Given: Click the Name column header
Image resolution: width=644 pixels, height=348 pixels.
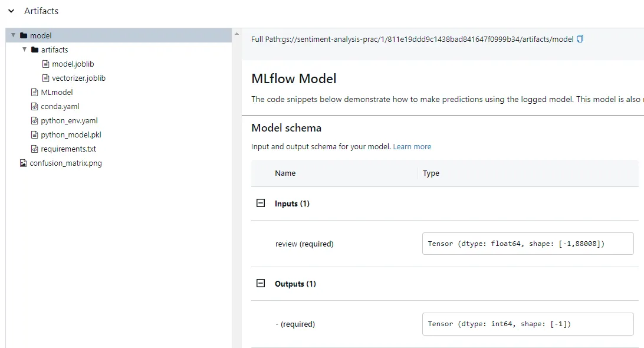Looking at the screenshot, I should 285,173.
